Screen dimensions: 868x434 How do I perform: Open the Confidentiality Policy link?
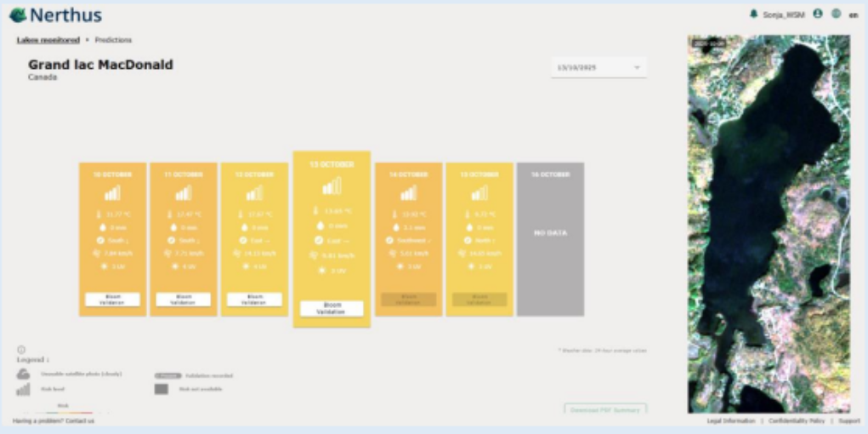click(796, 421)
